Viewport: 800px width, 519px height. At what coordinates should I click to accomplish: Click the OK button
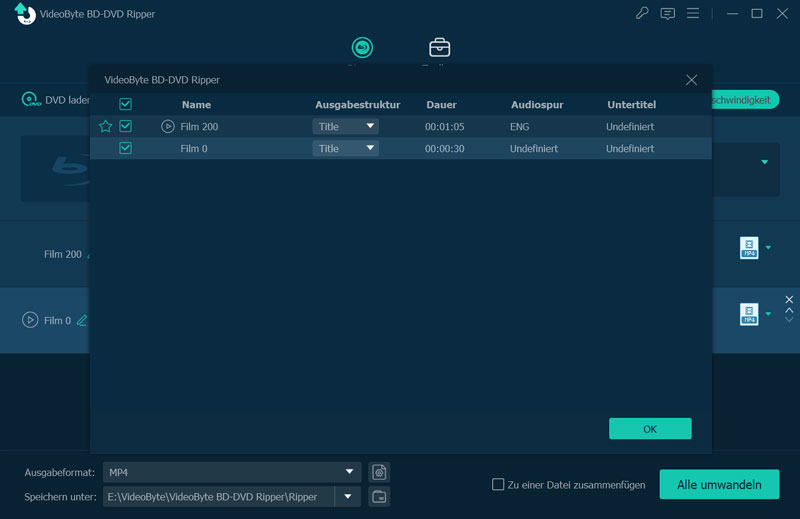[x=650, y=429]
